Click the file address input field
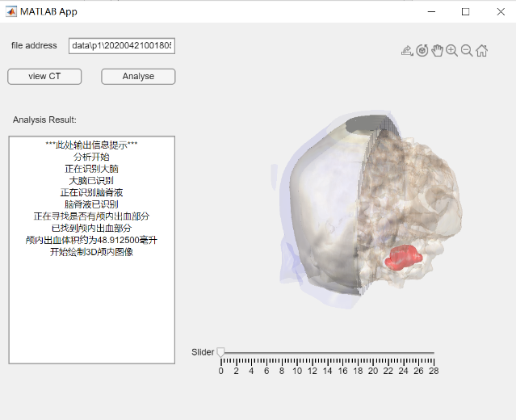The width and height of the screenshot is (516, 420). 122,46
